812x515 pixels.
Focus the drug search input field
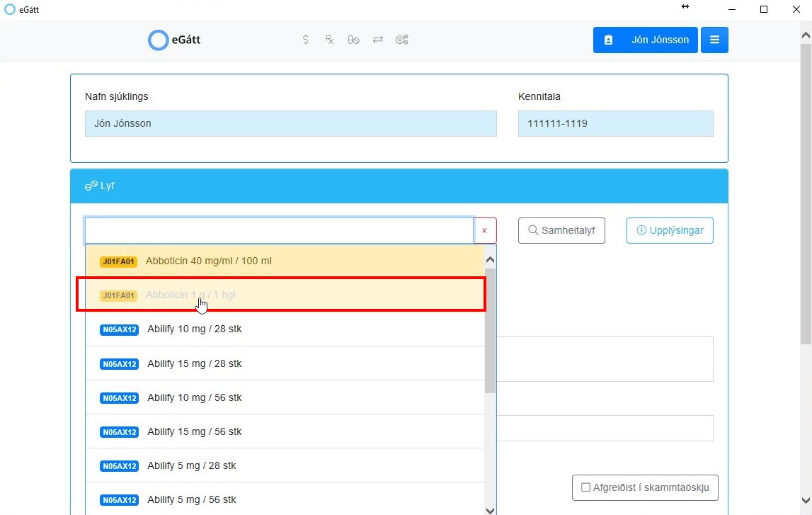279,230
